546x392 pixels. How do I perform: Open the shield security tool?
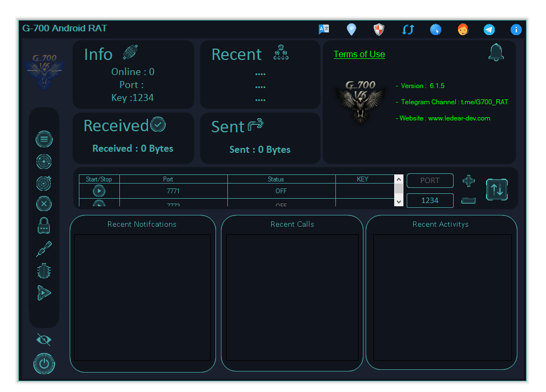(379, 30)
